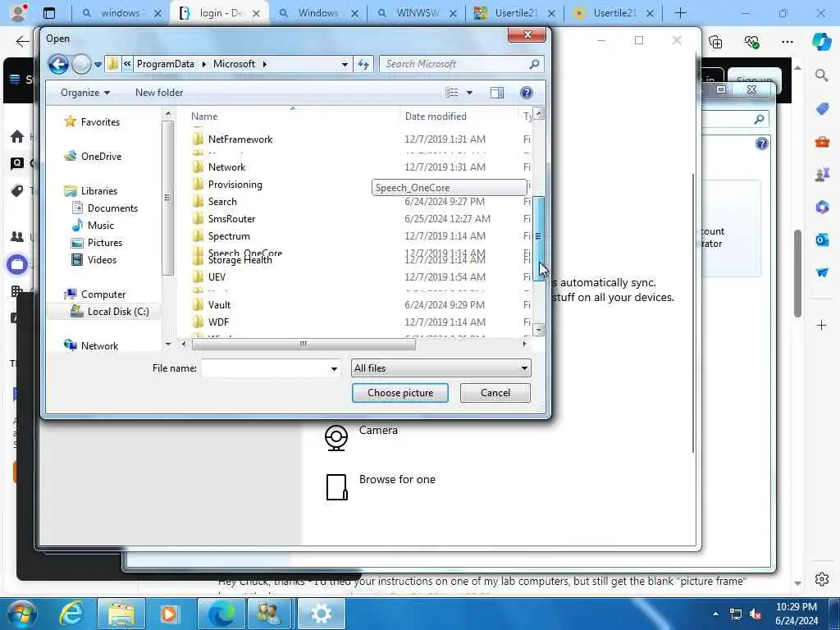Open the Organize menu

coord(85,93)
